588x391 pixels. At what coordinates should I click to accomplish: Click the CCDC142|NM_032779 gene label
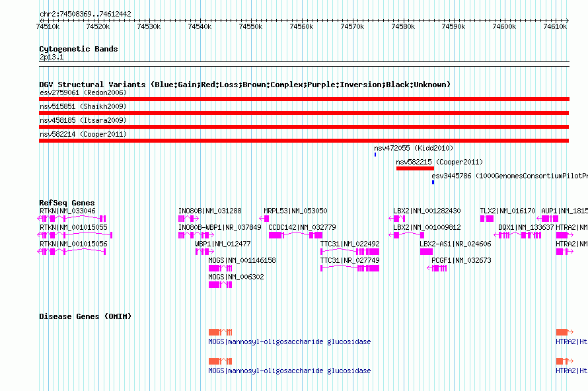[302, 228]
